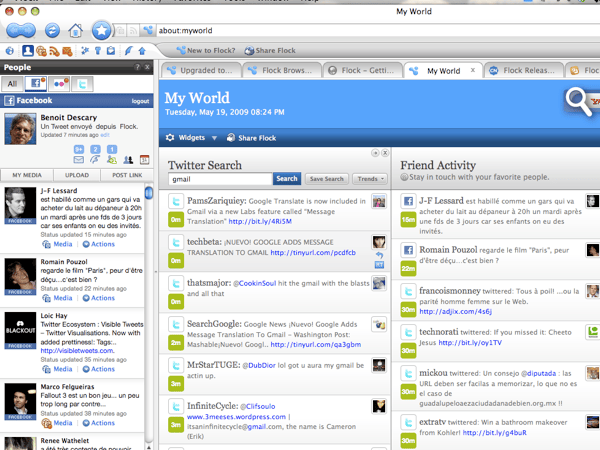Star this page as a favorite
Viewport: 600px width, 450px height.
102,28
